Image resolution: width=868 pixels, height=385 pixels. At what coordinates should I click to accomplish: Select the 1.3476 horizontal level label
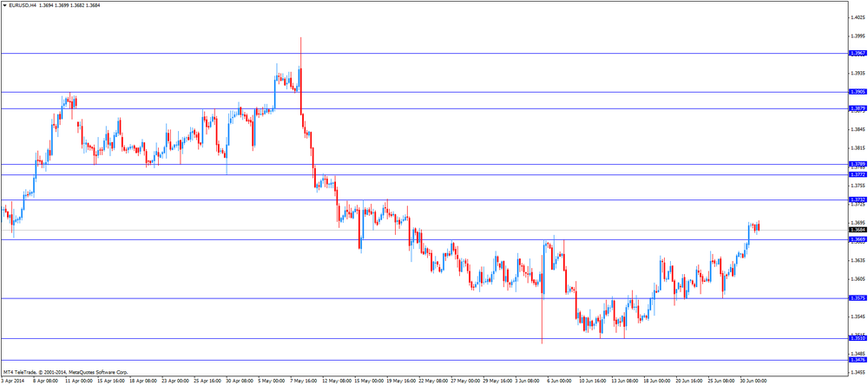click(x=857, y=360)
